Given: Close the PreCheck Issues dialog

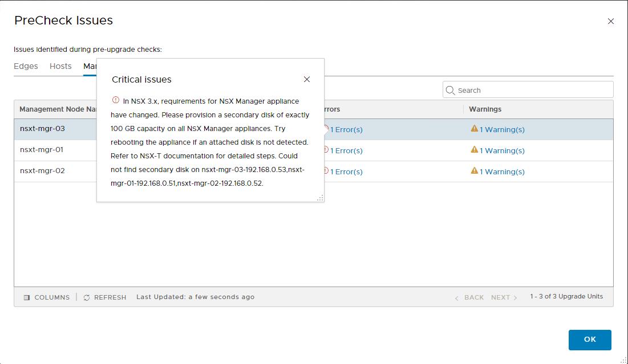Looking at the screenshot, I should coord(610,21).
